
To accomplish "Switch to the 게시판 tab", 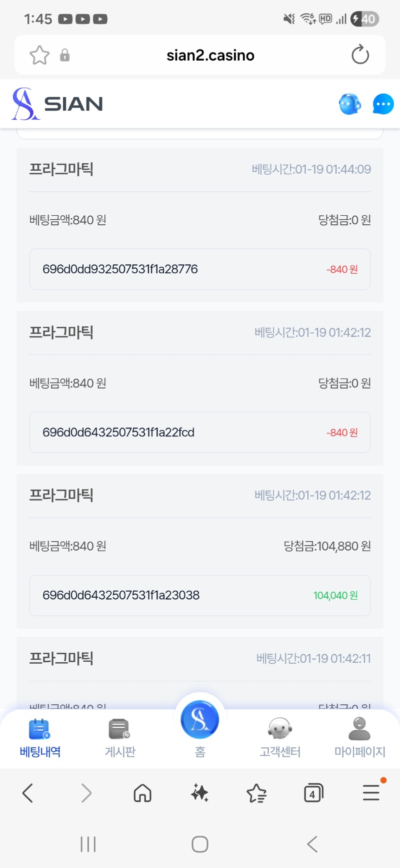I will (x=120, y=738).
